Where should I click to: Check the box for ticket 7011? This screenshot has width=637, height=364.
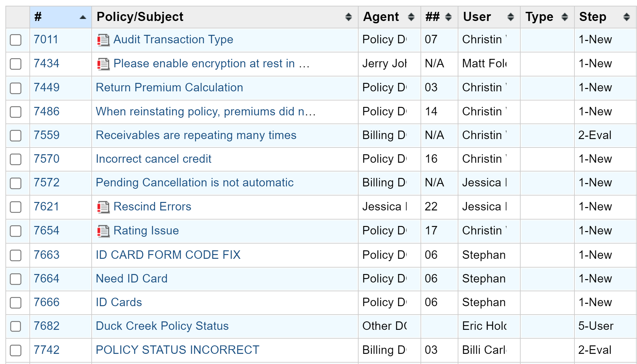[16, 40]
